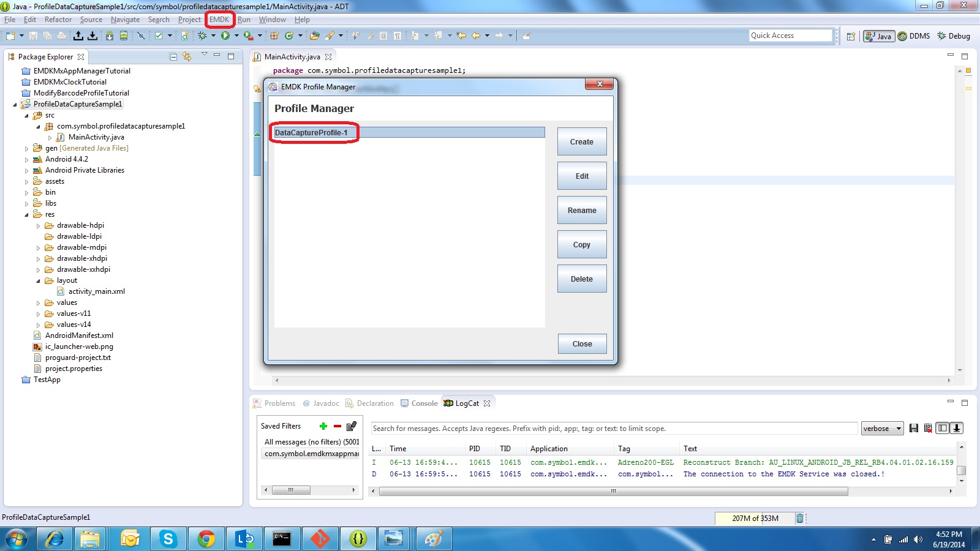Collapse the layout folder node
Viewport: 980px width, 551px height.
(x=38, y=281)
